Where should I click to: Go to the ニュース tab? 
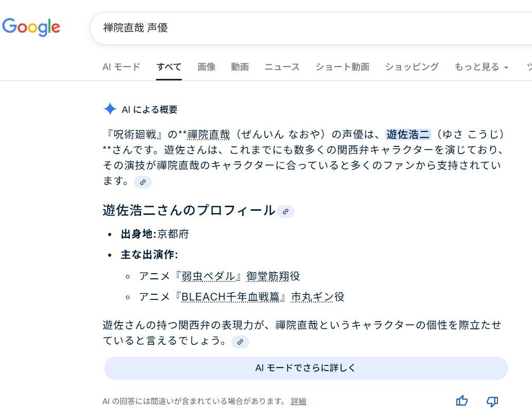(x=282, y=67)
